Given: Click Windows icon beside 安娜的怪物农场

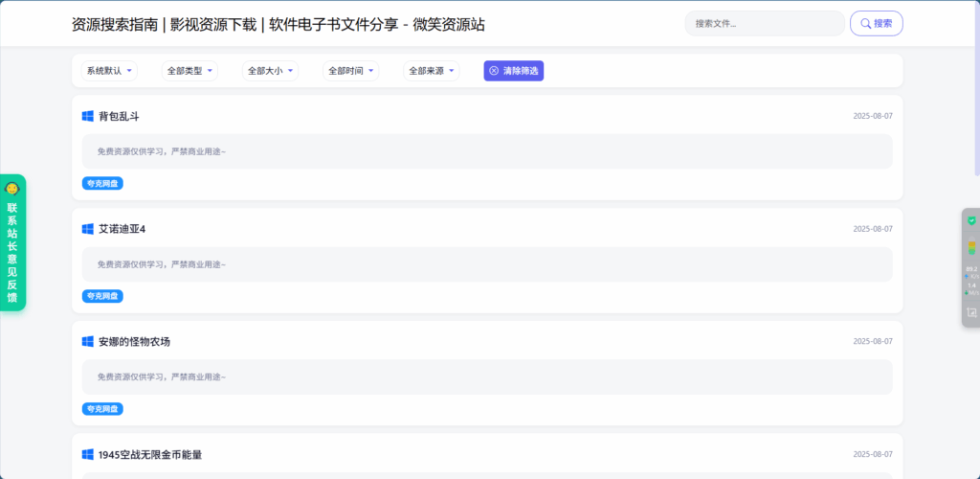Looking at the screenshot, I should point(87,341).
